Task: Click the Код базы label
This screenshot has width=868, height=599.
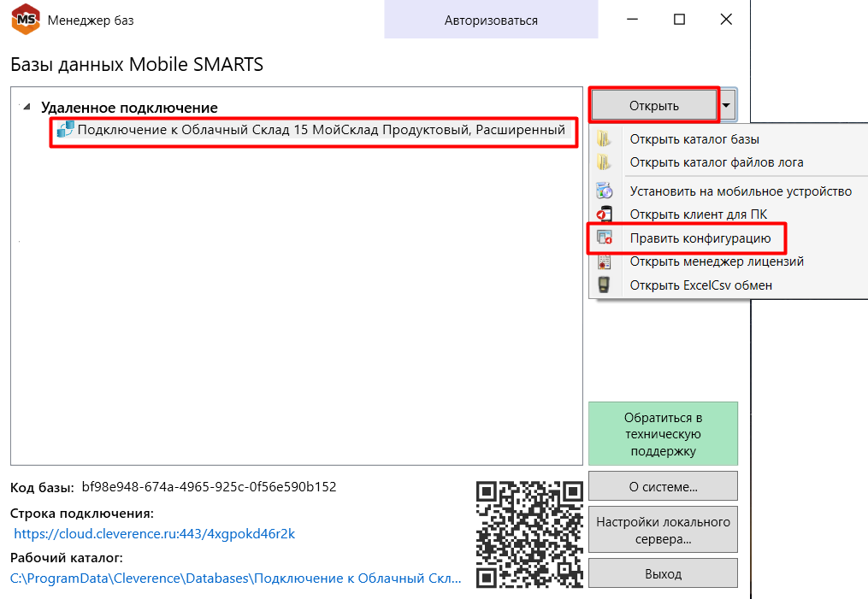Action: [42, 487]
